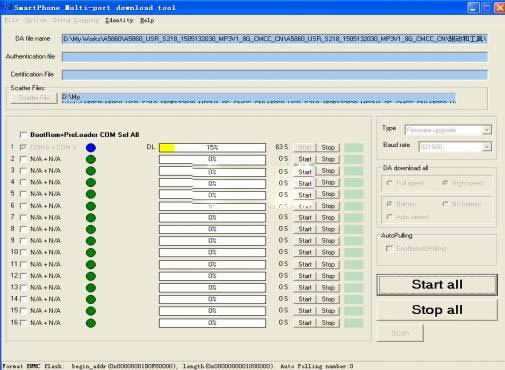This screenshot has width=505, height=370.
Task: Click the green status circle on row 2
Action: 91,159
